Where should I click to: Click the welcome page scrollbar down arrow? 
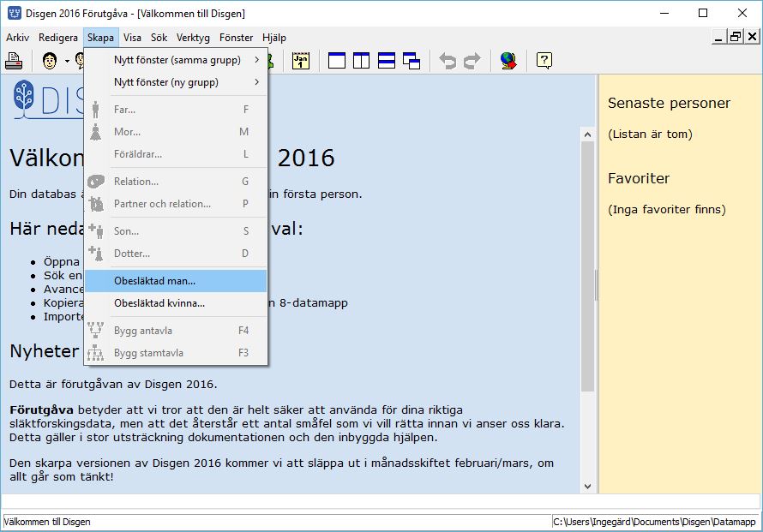[588, 487]
